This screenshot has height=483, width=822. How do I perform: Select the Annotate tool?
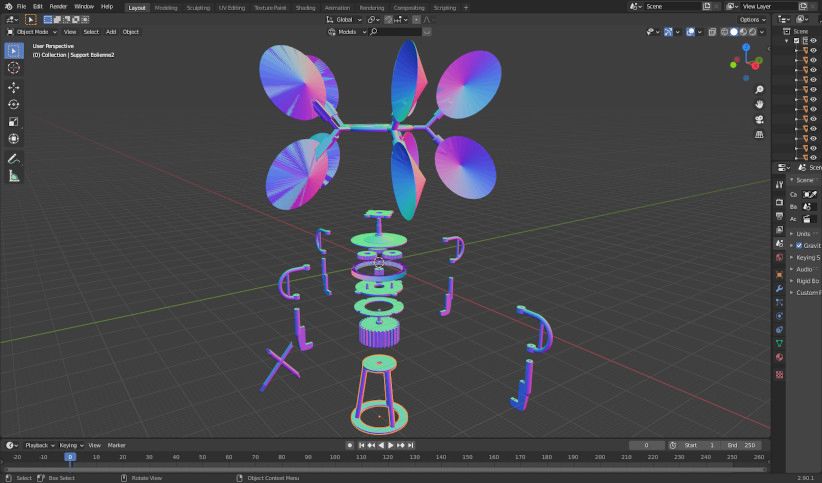tap(14, 159)
